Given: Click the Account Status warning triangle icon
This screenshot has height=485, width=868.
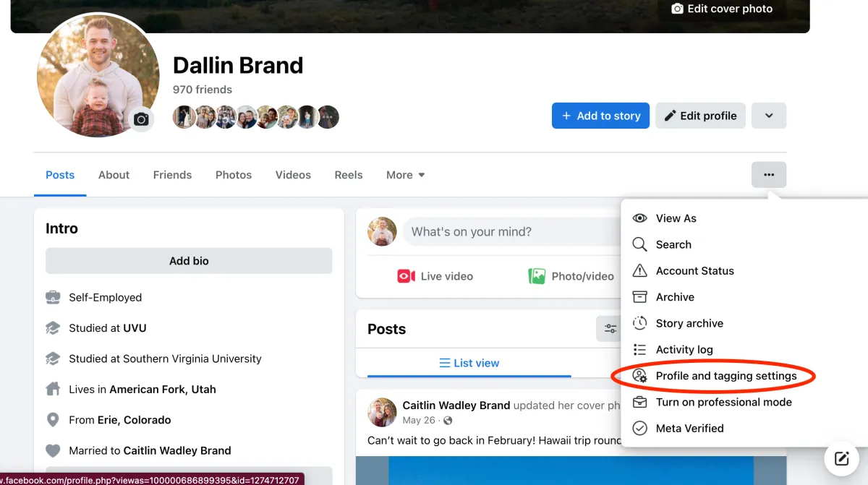Looking at the screenshot, I should pyautogui.click(x=639, y=271).
